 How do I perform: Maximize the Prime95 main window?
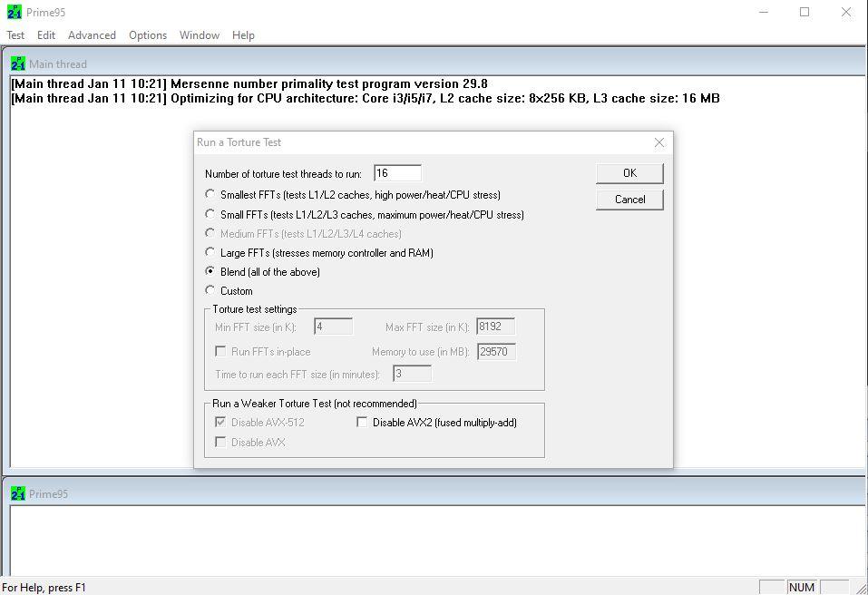[x=805, y=12]
